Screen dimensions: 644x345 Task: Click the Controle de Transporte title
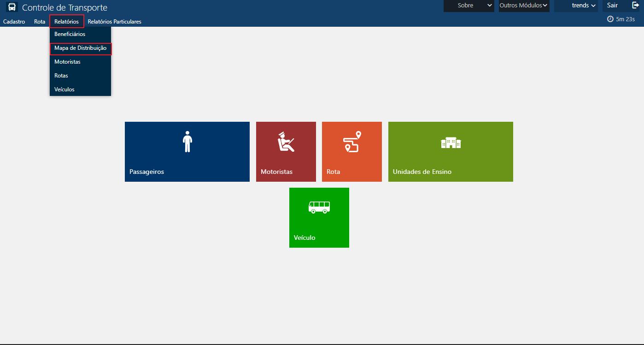(x=64, y=8)
